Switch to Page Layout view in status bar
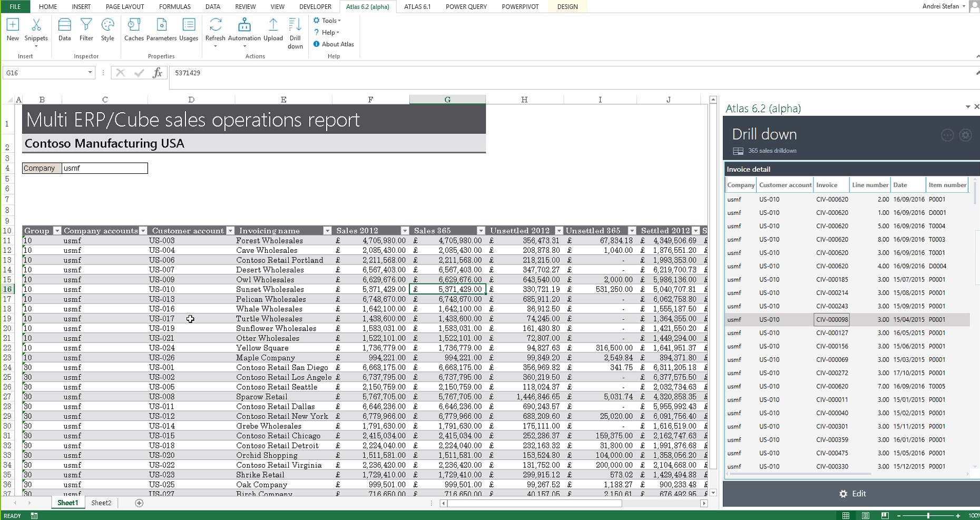Image resolution: width=980 pixels, height=520 pixels. coord(865,516)
